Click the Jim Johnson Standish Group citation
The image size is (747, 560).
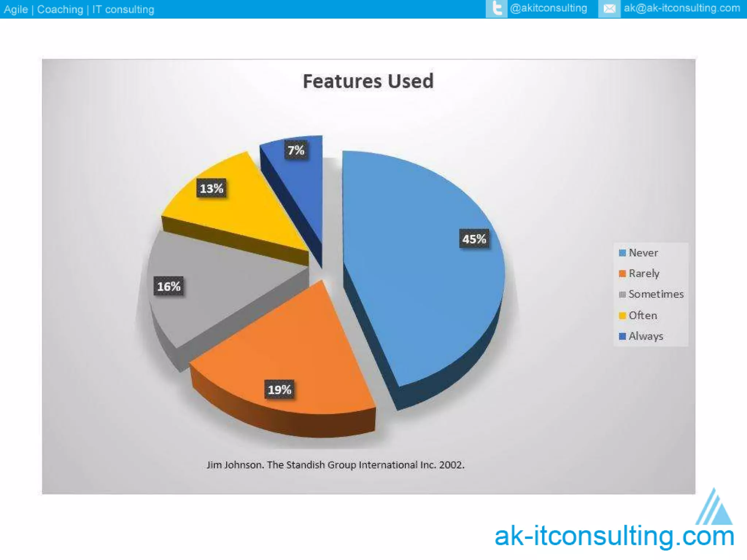coord(335,465)
